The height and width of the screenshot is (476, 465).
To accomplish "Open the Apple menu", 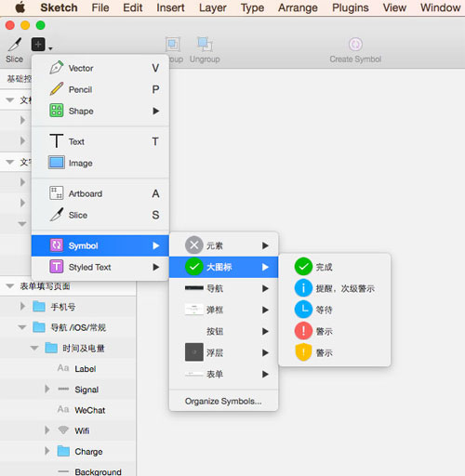I will click(20, 7).
